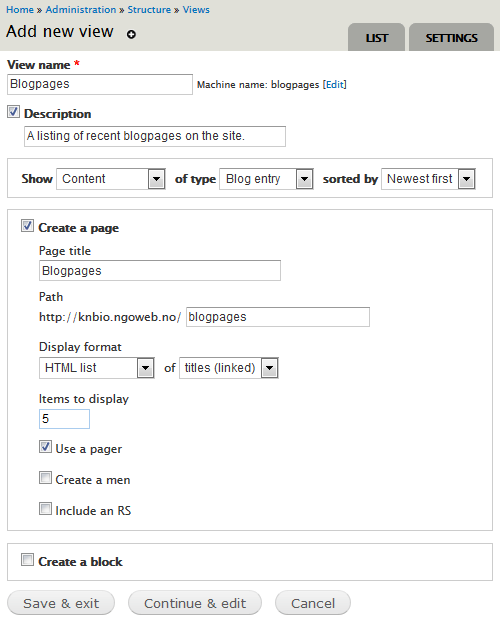The height and width of the screenshot is (620, 500).
Task: Uncheck the Create a page checkbox
Action: pos(27,226)
